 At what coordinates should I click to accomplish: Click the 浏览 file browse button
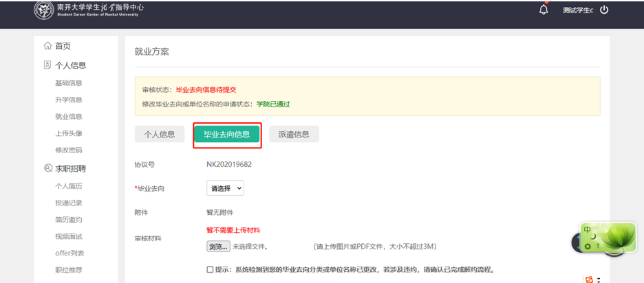217,247
